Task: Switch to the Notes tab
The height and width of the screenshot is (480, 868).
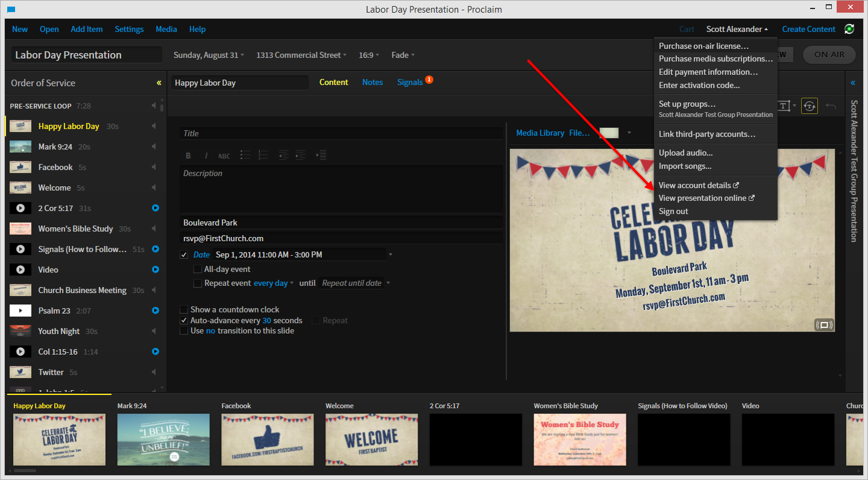Action: coord(373,82)
